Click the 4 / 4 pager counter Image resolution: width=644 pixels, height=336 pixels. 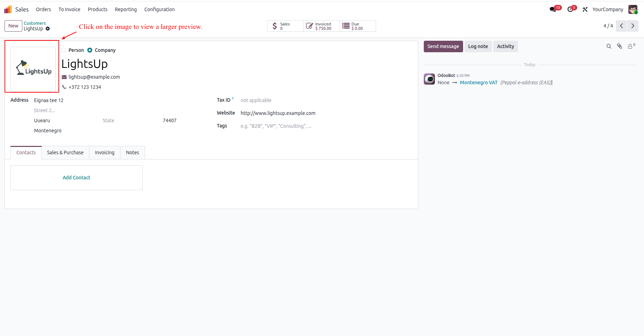coord(608,26)
